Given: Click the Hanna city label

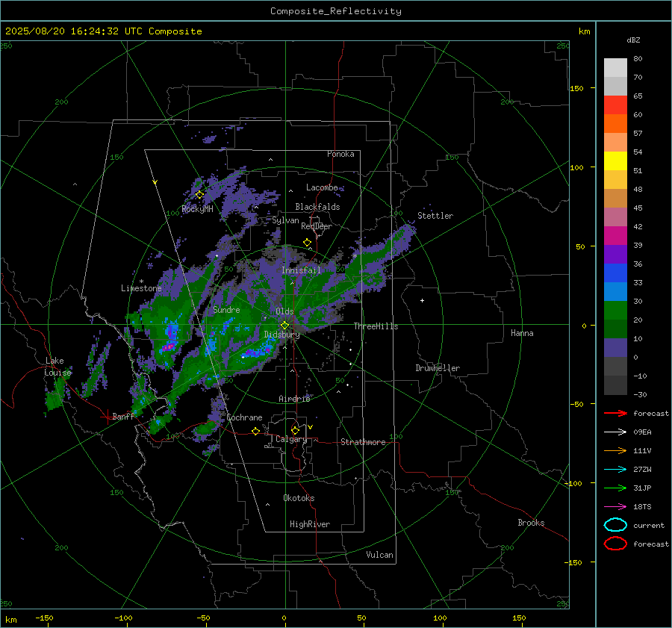Looking at the screenshot, I should pos(522,333).
